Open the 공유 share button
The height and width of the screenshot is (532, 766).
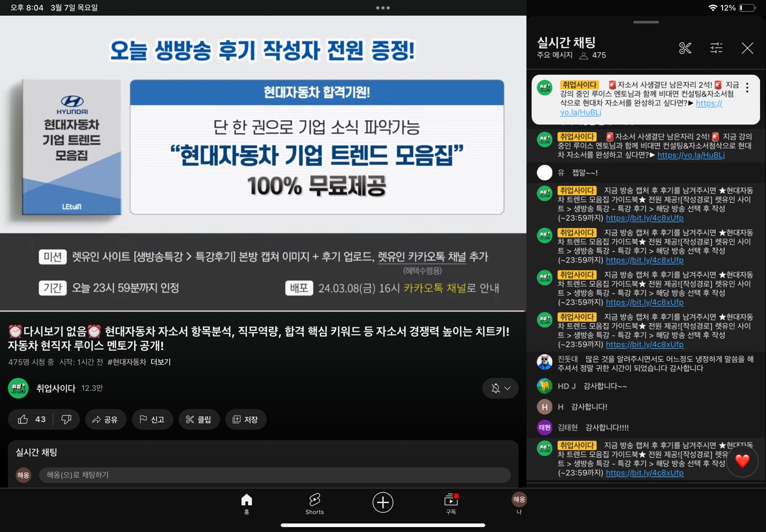tap(105, 419)
